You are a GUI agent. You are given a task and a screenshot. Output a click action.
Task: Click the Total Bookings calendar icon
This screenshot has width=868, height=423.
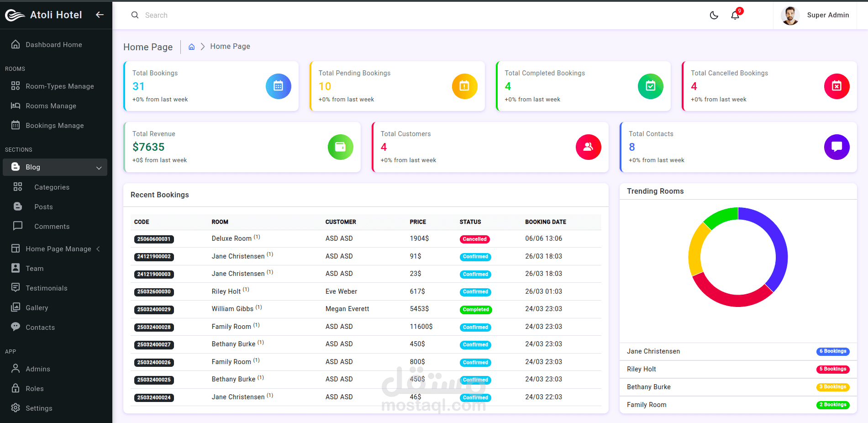[x=279, y=86]
